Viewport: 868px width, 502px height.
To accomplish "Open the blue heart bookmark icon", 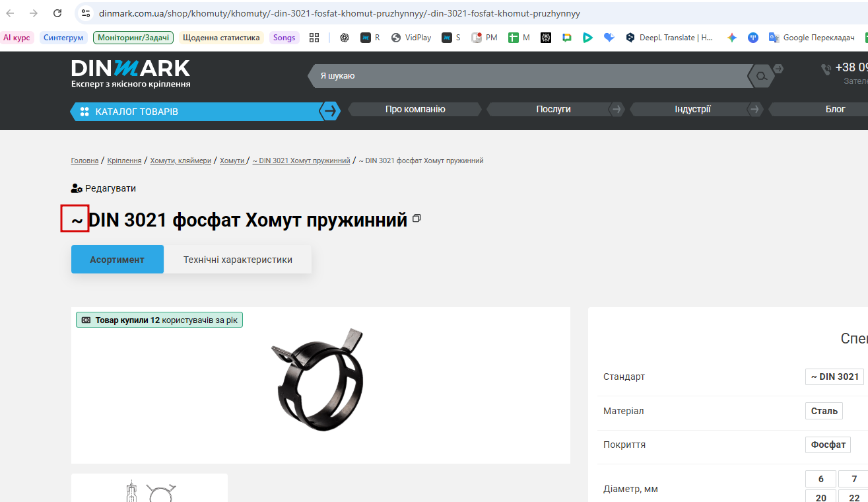I will [x=609, y=38].
